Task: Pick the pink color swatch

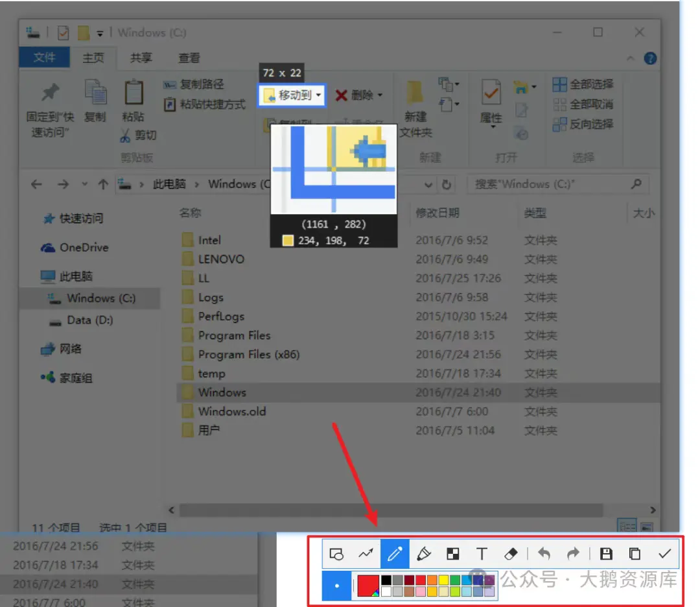Action: click(x=421, y=591)
